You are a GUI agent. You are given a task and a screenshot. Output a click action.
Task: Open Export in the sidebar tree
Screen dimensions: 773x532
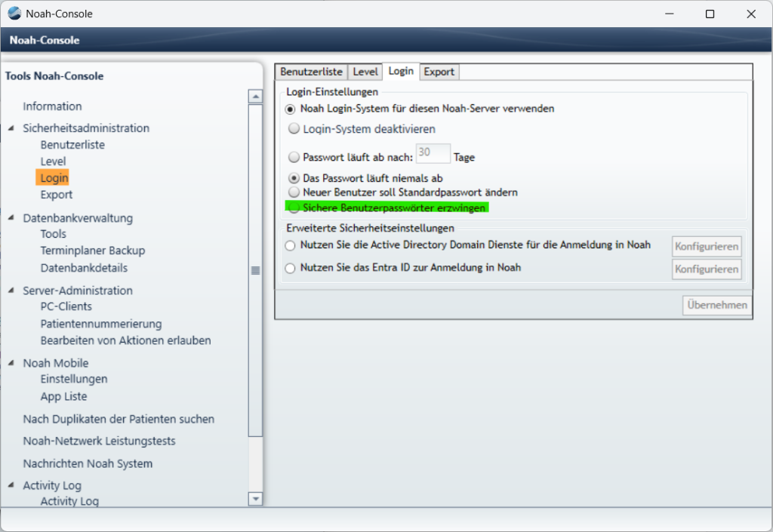(x=56, y=195)
